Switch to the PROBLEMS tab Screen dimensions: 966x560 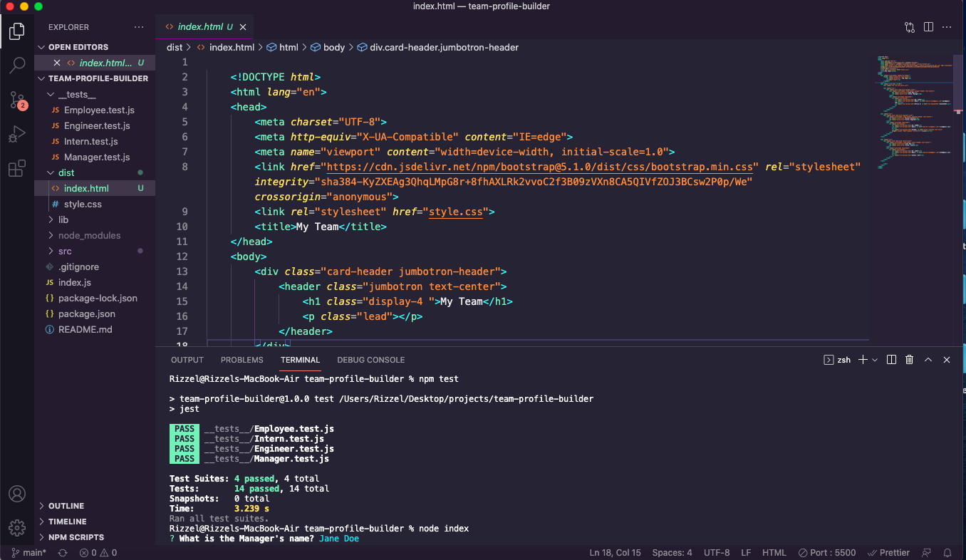pyautogui.click(x=241, y=360)
